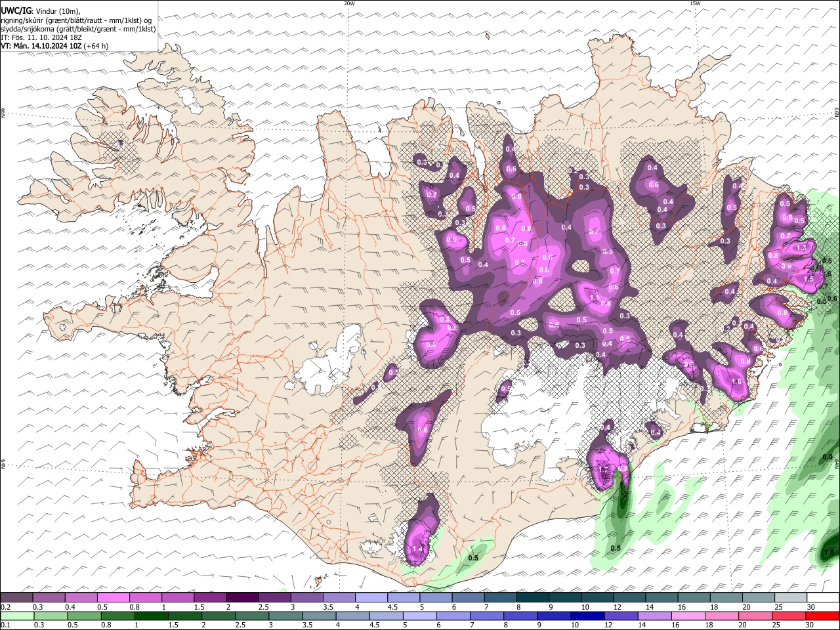Screen dimensions: 840x630
Task: Click the '0.9' value in the green area off the east coast
Action: pyautogui.click(x=828, y=457)
